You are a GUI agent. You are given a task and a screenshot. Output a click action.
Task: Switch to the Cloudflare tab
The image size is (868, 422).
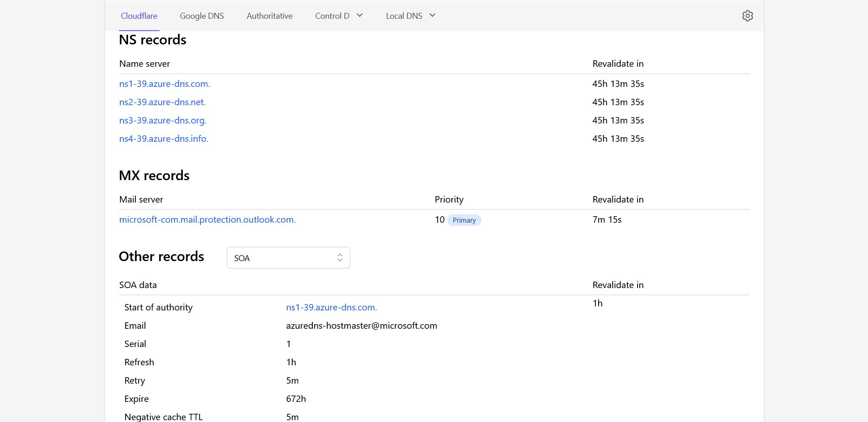click(x=139, y=16)
